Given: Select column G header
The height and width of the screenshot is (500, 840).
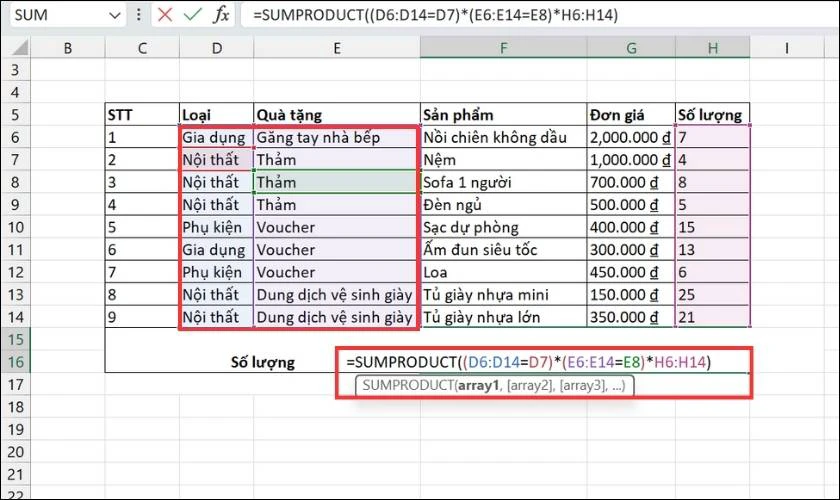Looking at the screenshot, I should [x=631, y=48].
